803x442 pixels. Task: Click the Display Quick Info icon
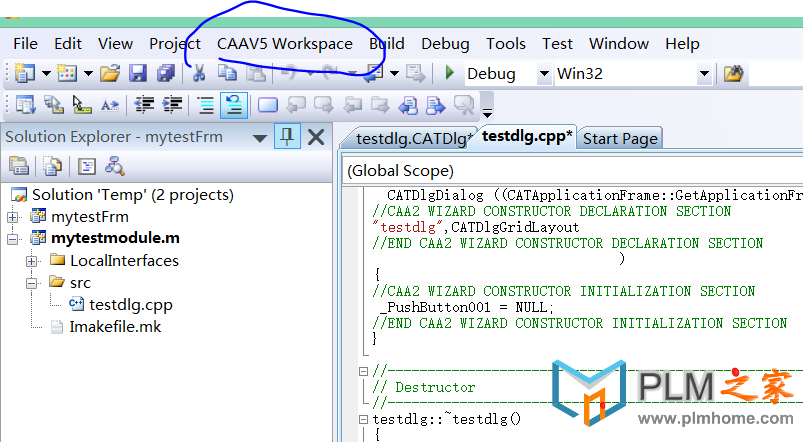[x=82, y=105]
